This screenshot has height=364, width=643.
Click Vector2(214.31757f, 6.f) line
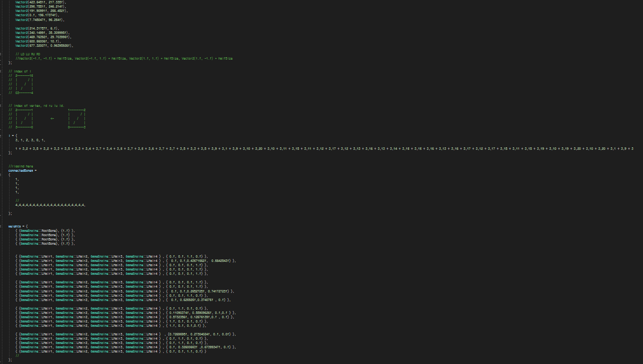[x=36, y=28]
